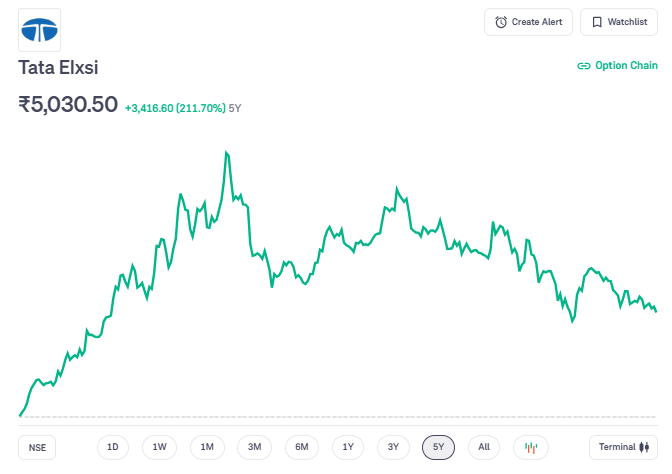Click the Tata Elxsi company logo
Viewport: 672px width, 474px height.
[x=40, y=30]
